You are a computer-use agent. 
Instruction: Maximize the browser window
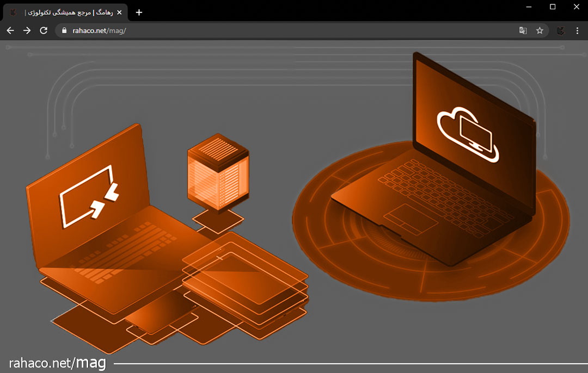coord(553,7)
